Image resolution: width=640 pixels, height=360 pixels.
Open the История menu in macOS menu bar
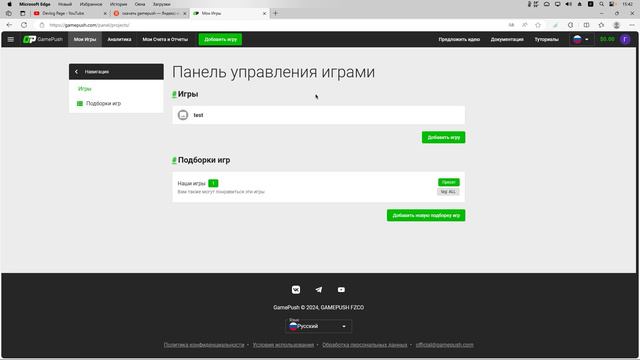118,4
